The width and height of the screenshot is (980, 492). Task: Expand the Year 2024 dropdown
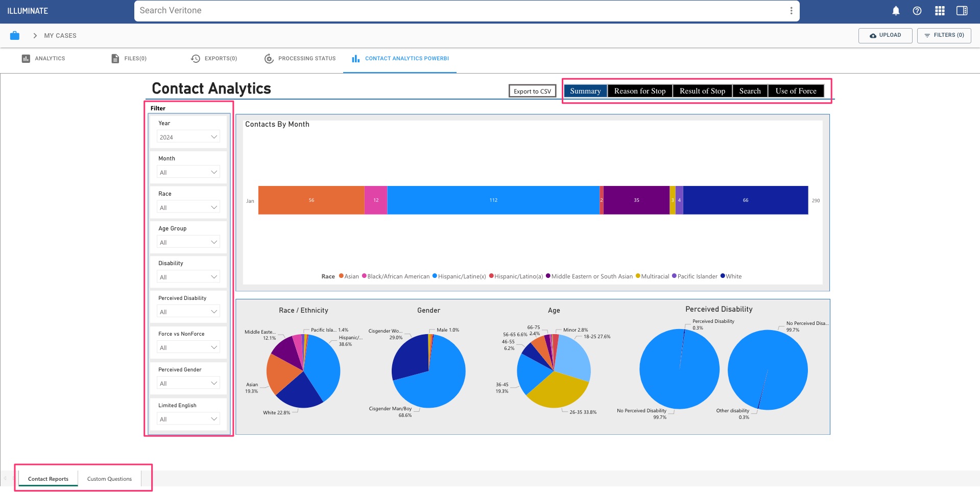188,137
